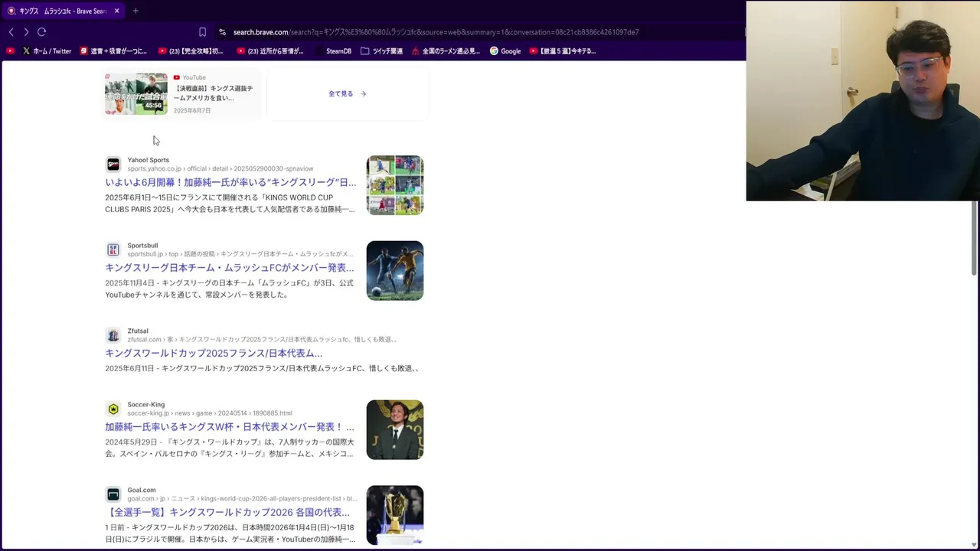Image resolution: width=980 pixels, height=551 pixels.
Task: Open the 全国のラーメン通必見 bookmark
Action: 446,51
